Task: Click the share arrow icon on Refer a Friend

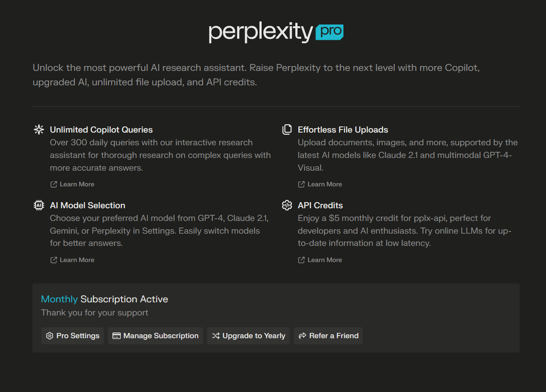Action: 302,336
